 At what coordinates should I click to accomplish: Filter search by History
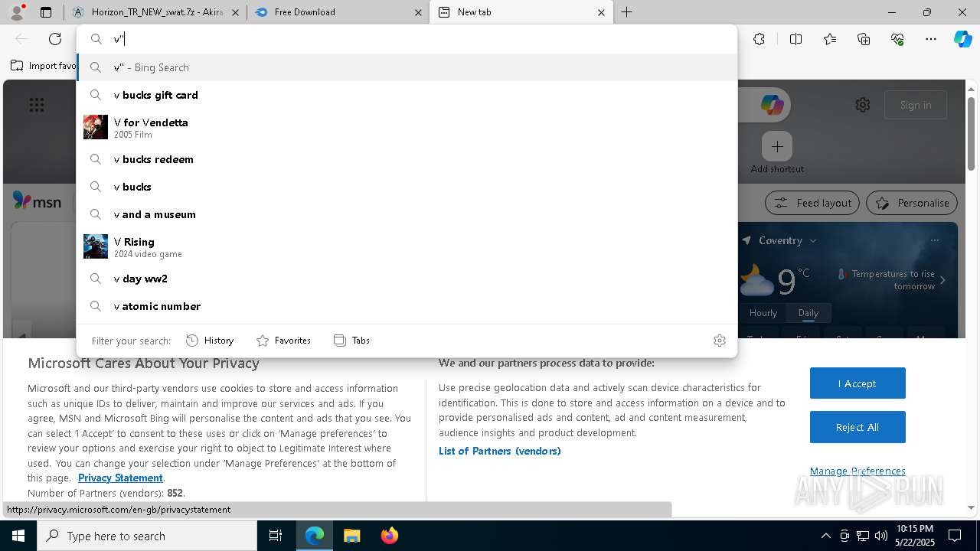pos(210,341)
